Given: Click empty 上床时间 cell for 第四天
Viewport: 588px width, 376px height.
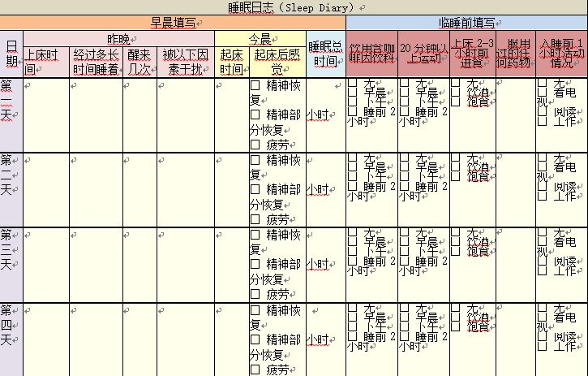Looking at the screenshot, I should coord(46,339).
